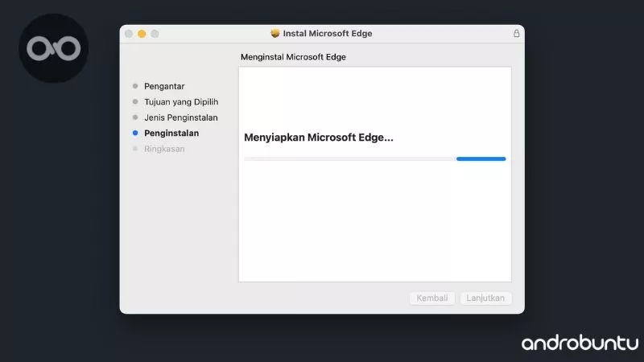Click the Menginstal Microsoft Edge heading
Screen dimensions: 644x362
pyautogui.click(x=293, y=57)
